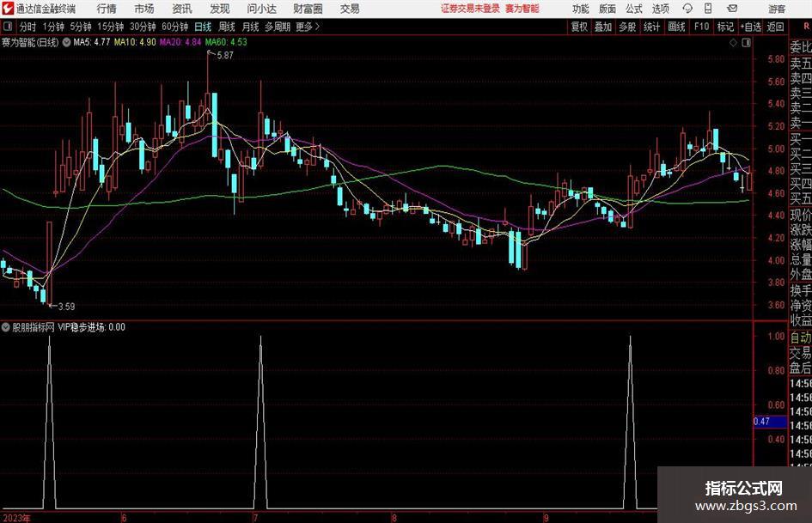Click the 统计 statistics button

[x=651, y=27]
